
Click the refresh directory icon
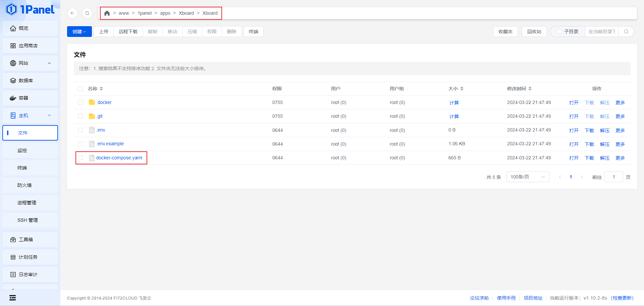pos(87,13)
